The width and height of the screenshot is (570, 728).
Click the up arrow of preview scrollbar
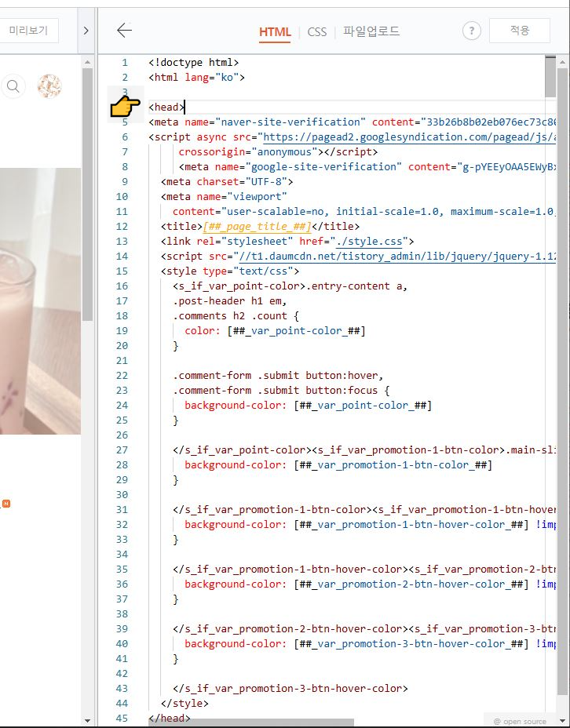pyautogui.click(x=87, y=62)
